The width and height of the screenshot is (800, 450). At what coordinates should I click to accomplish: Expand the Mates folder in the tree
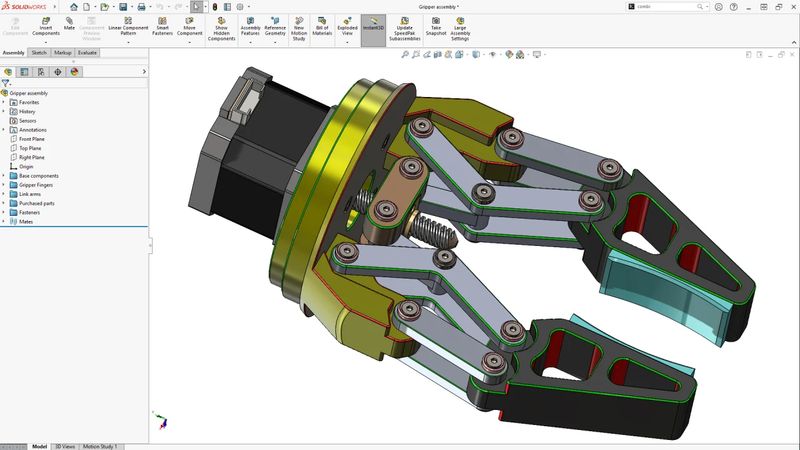(x=4, y=222)
